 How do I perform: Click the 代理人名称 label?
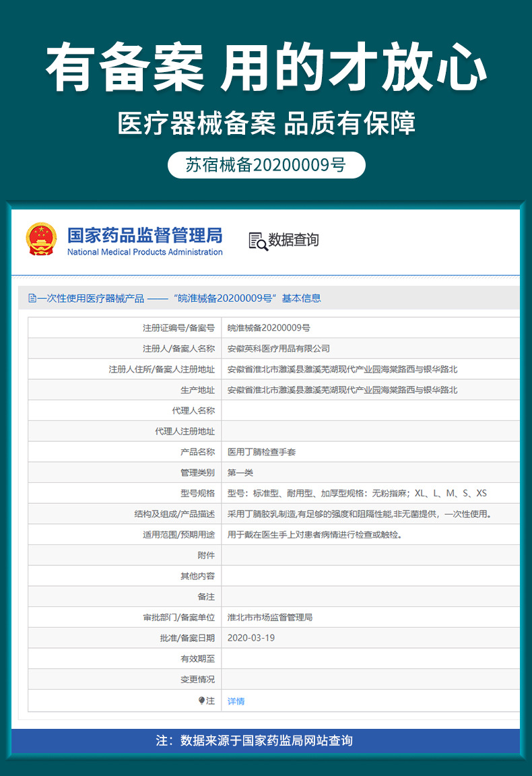click(193, 410)
